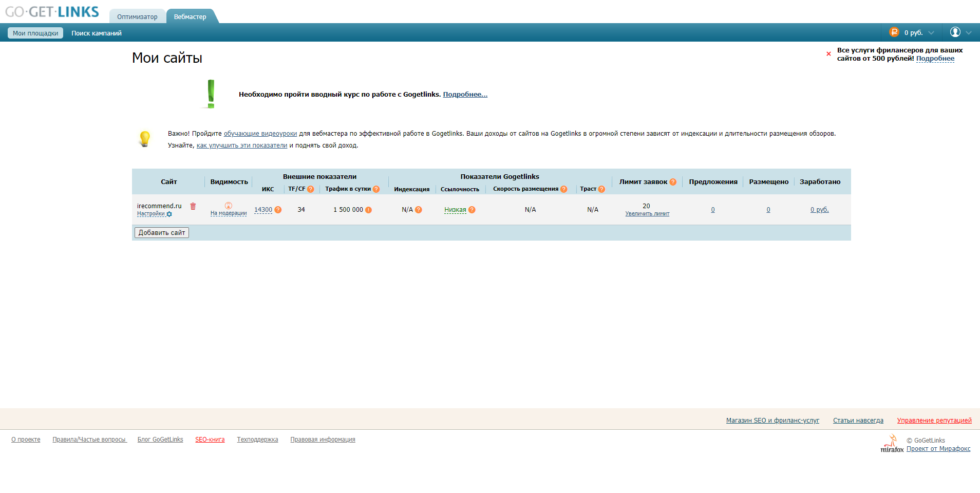Click the Mirafox logo in the footer
This screenshot has height=493, width=980.
tap(892, 443)
